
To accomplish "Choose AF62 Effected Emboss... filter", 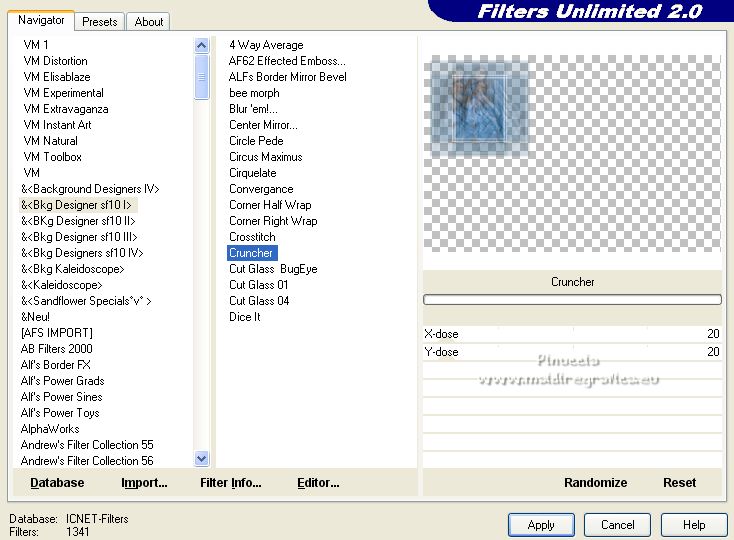I will (287, 60).
